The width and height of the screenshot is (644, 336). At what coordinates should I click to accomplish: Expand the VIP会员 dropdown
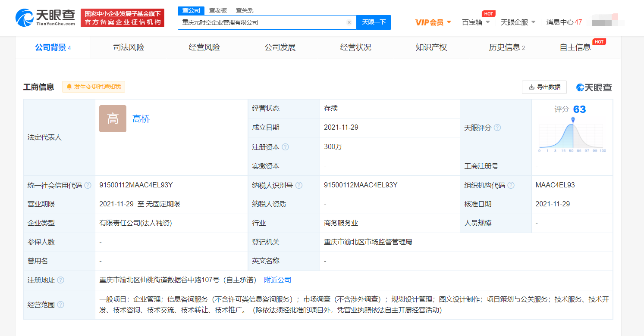point(433,22)
